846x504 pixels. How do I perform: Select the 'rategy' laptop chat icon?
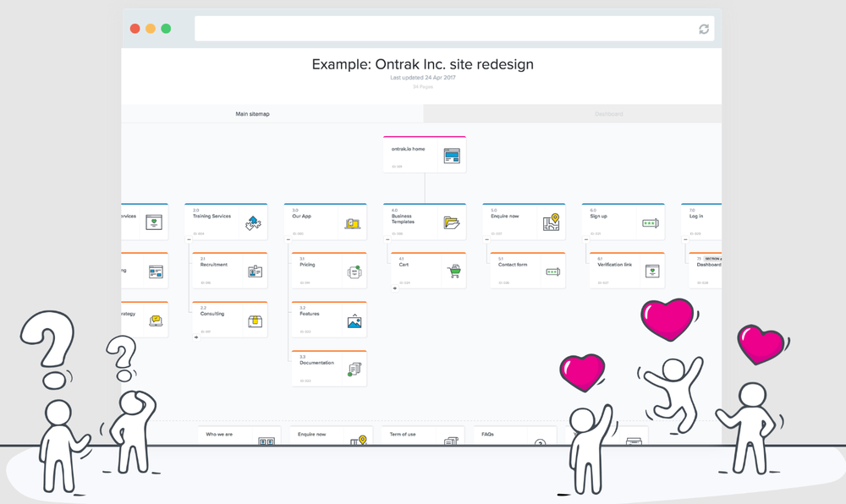point(156,321)
